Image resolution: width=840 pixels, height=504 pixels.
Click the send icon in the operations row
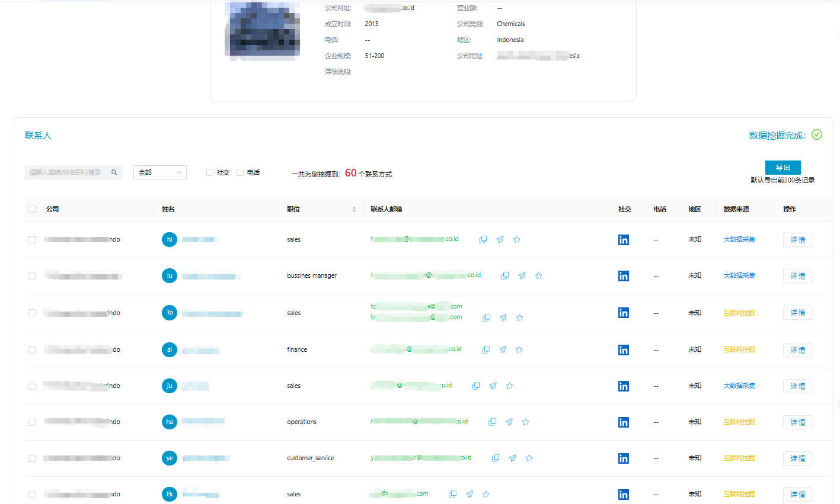pyautogui.click(x=509, y=422)
